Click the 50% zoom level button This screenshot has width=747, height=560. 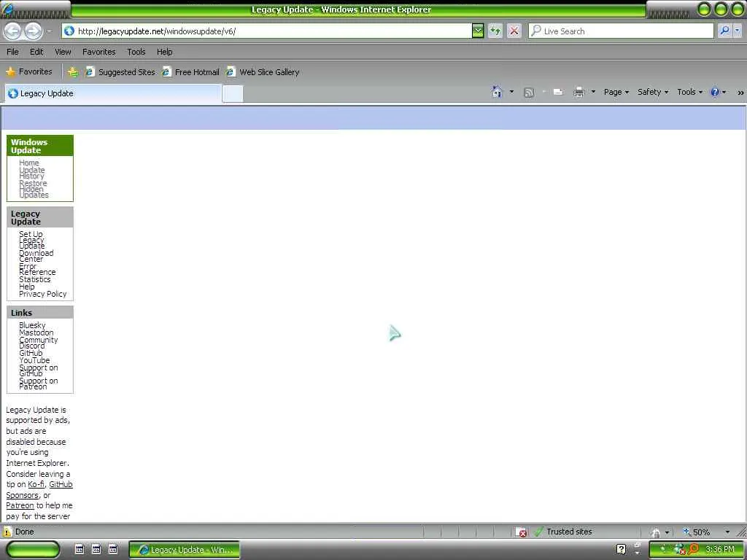click(x=697, y=532)
